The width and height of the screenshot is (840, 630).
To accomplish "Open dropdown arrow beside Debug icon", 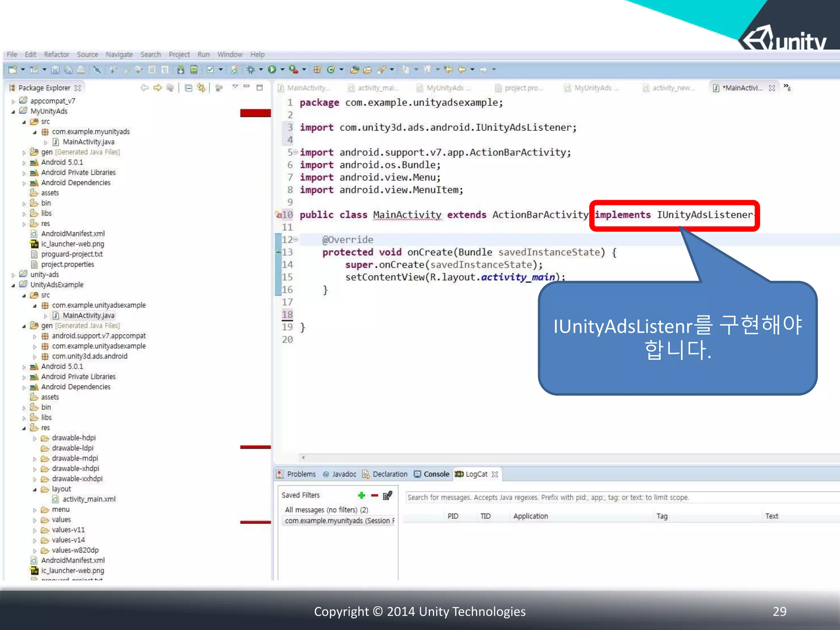I will [x=261, y=70].
